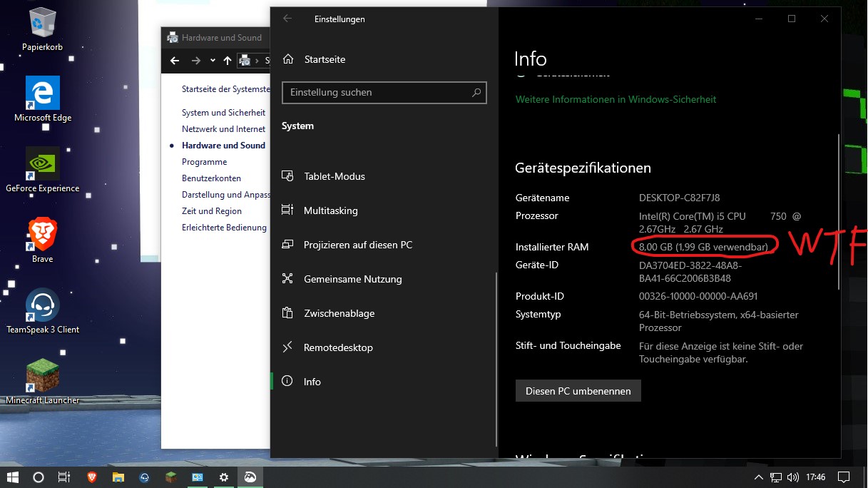868x488 pixels.
Task: Click the search magnifier in Einstellung suchen
Action: click(476, 93)
